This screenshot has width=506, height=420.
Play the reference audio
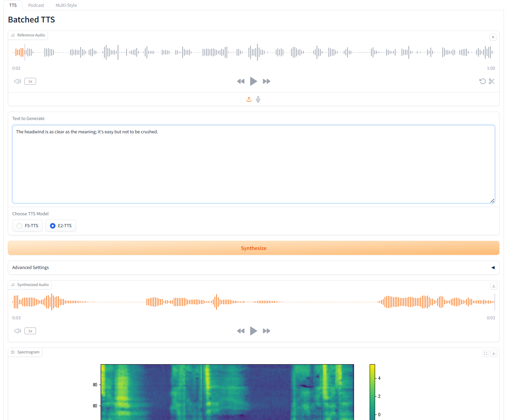253,81
